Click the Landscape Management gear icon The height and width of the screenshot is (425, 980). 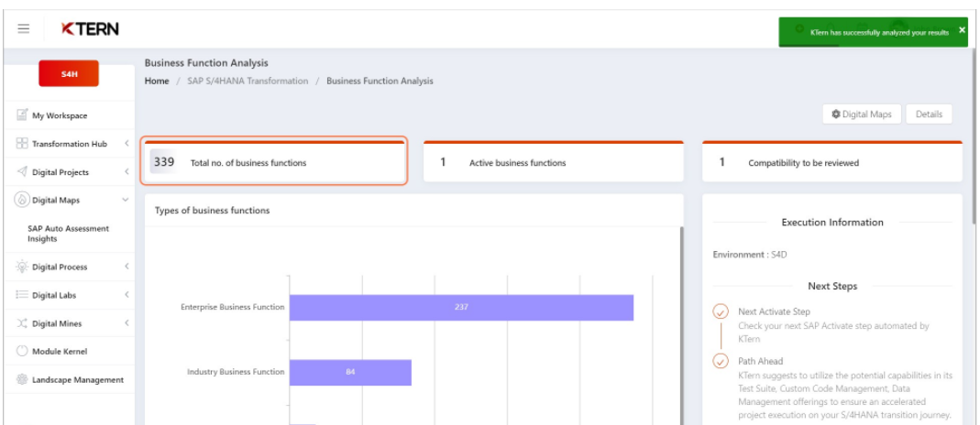(23, 379)
